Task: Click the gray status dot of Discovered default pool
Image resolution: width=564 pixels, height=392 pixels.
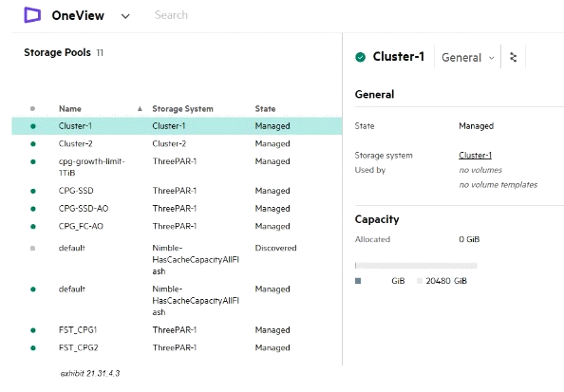Action: point(32,248)
